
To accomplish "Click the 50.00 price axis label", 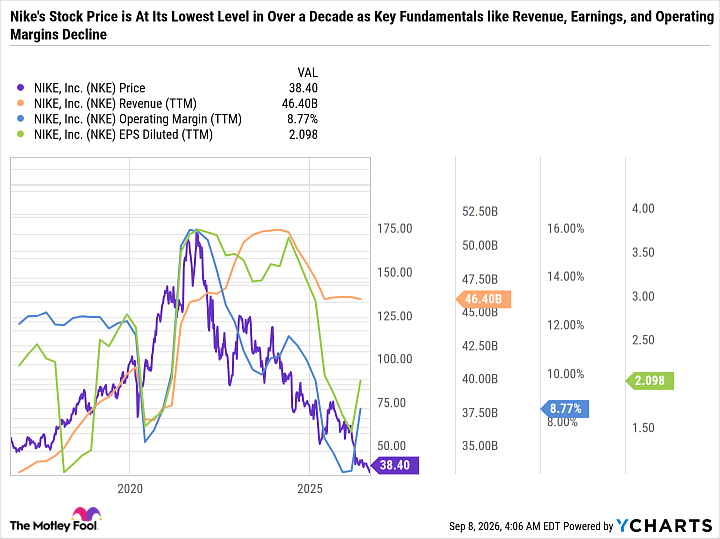I will point(391,446).
